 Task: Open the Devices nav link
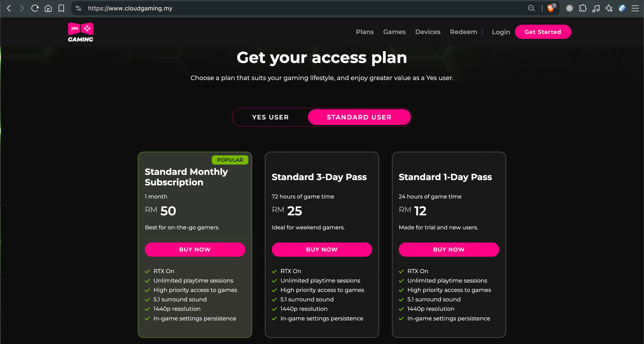click(x=428, y=32)
